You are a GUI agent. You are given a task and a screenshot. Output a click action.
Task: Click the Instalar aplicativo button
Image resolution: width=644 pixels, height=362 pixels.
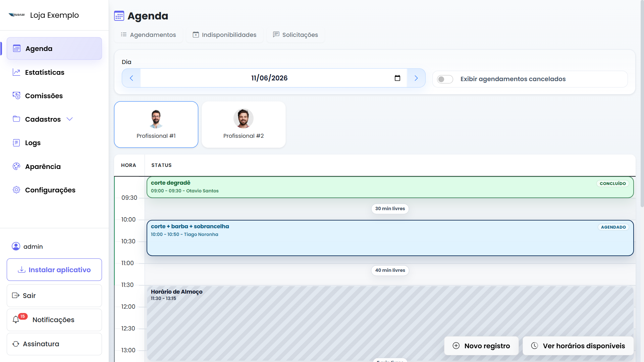[x=54, y=270]
